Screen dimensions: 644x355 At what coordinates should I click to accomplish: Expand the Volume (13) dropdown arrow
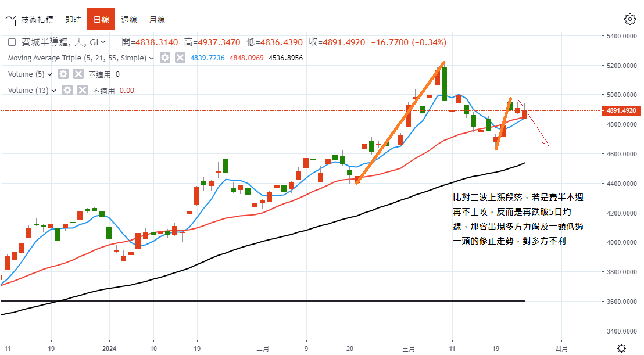click(x=53, y=90)
